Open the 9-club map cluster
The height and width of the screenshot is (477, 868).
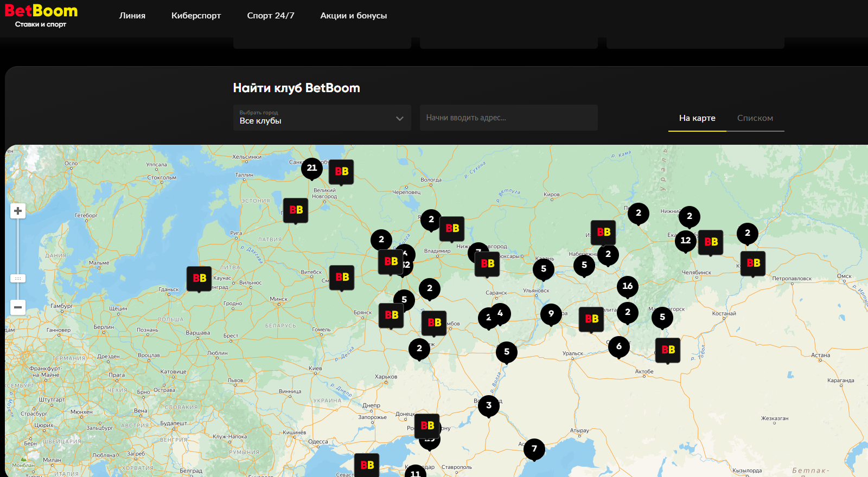tap(551, 314)
